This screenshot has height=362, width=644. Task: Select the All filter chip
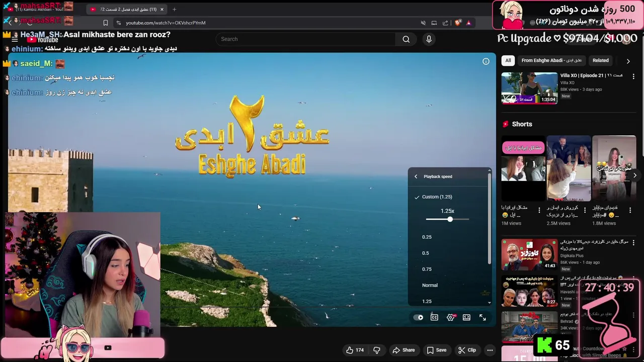click(x=508, y=60)
